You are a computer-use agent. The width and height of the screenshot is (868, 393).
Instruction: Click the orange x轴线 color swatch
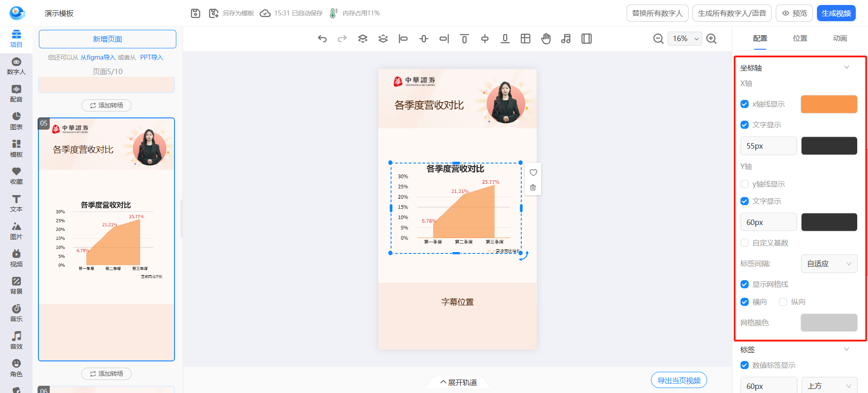pos(829,104)
